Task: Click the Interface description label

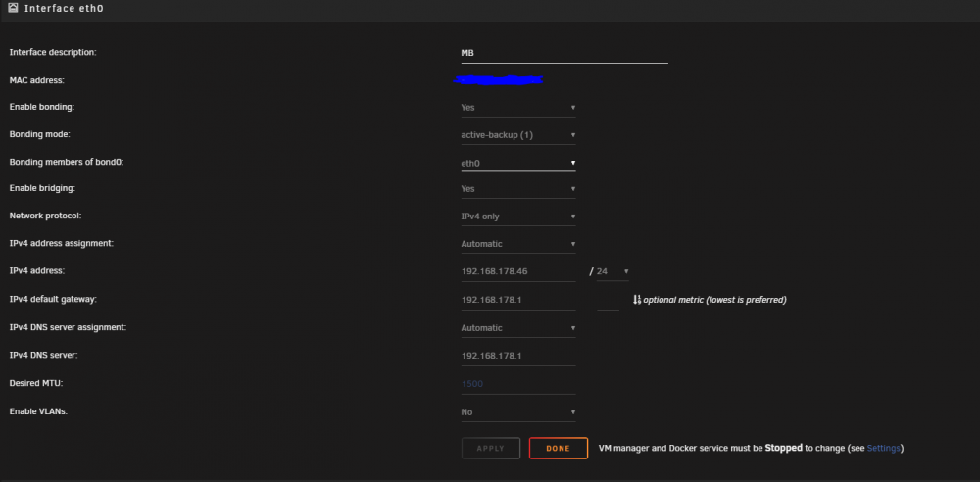Action: pyautogui.click(x=53, y=53)
